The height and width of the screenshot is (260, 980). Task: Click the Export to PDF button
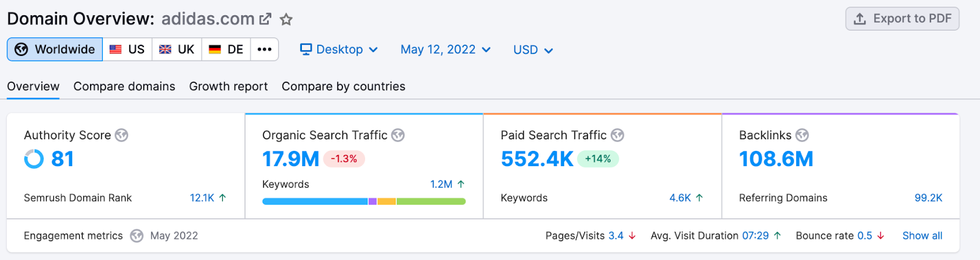point(902,19)
